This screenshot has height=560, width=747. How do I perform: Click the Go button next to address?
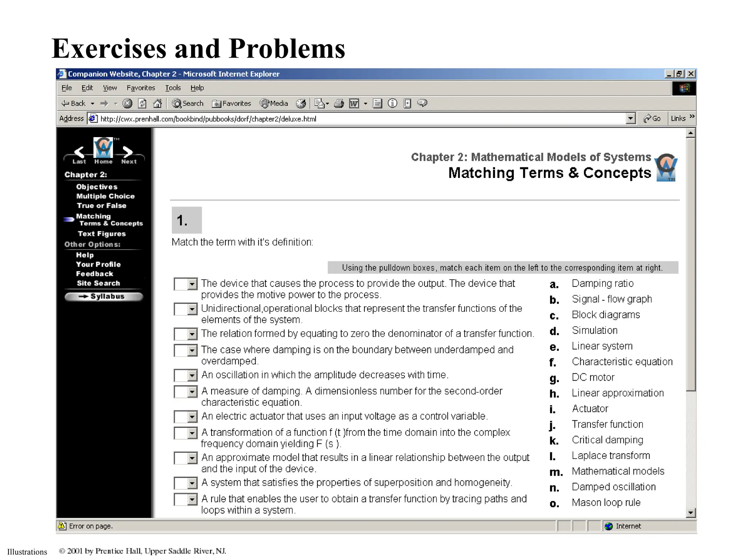click(x=652, y=118)
